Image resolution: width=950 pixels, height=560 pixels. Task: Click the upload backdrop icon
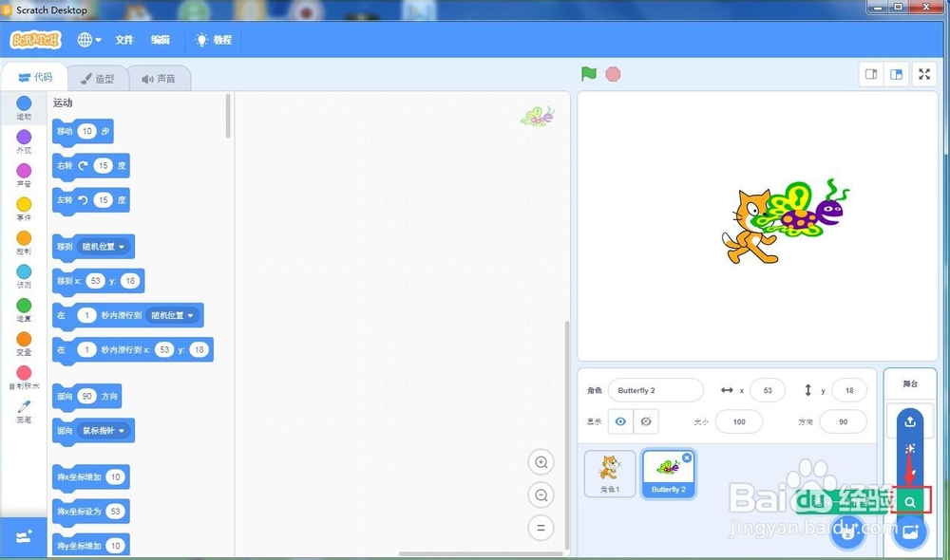(x=910, y=422)
